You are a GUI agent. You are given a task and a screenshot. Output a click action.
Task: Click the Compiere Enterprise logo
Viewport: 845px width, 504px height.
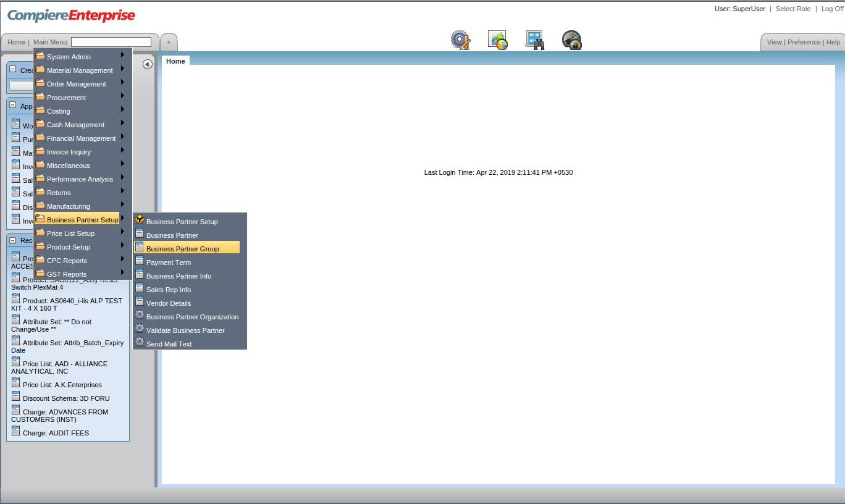pos(71,15)
